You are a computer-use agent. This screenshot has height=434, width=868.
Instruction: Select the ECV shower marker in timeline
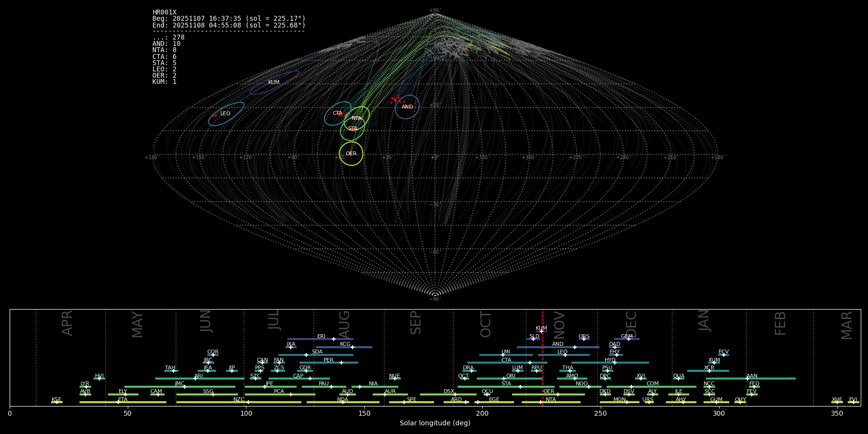[723, 355]
